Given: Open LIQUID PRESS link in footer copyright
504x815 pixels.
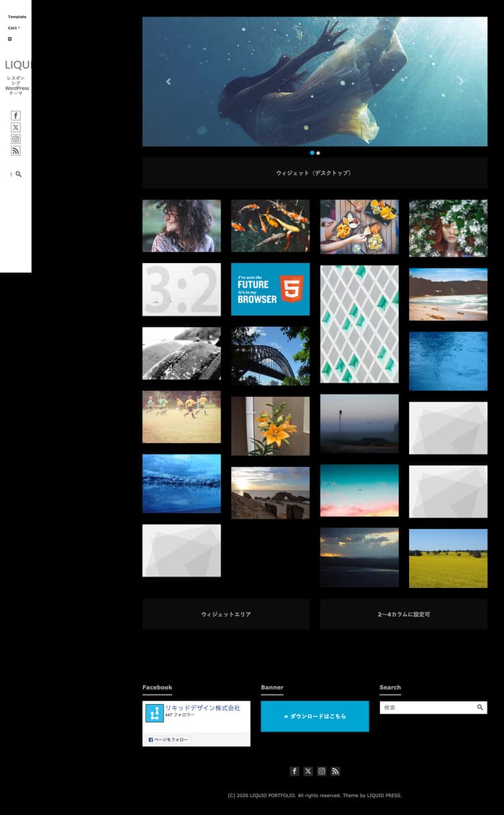Looking at the screenshot, I should click(x=384, y=796).
